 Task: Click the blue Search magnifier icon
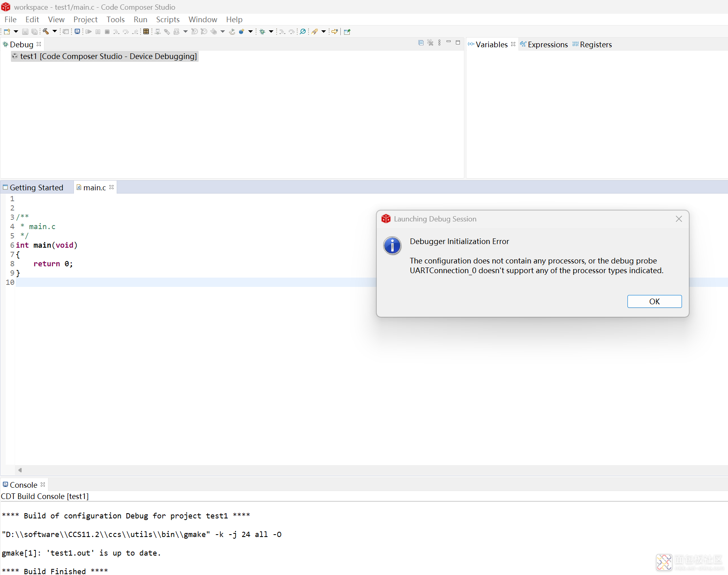click(303, 32)
